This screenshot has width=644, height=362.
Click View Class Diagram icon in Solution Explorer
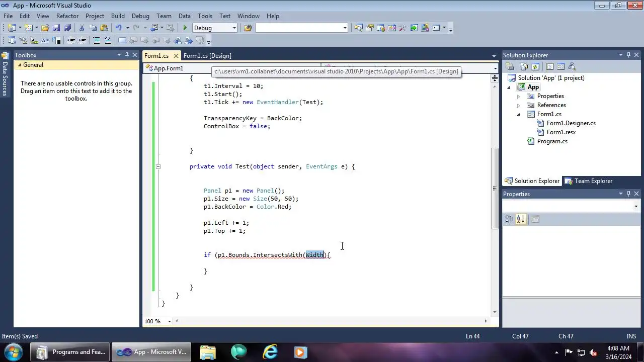point(572,66)
